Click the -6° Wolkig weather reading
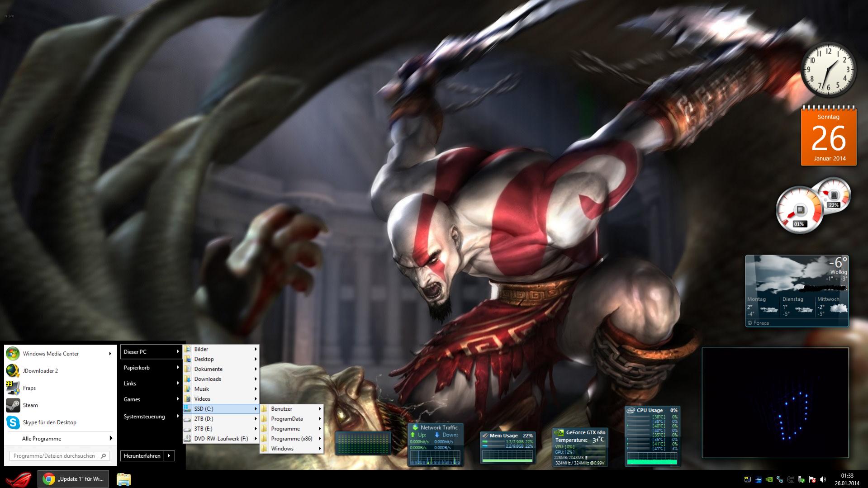The height and width of the screenshot is (488, 868). tap(837, 265)
